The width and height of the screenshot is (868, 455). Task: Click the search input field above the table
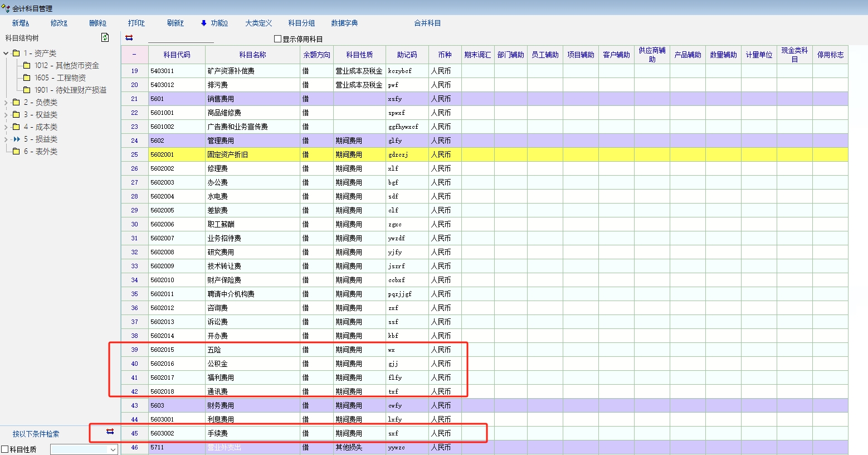click(x=181, y=38)
